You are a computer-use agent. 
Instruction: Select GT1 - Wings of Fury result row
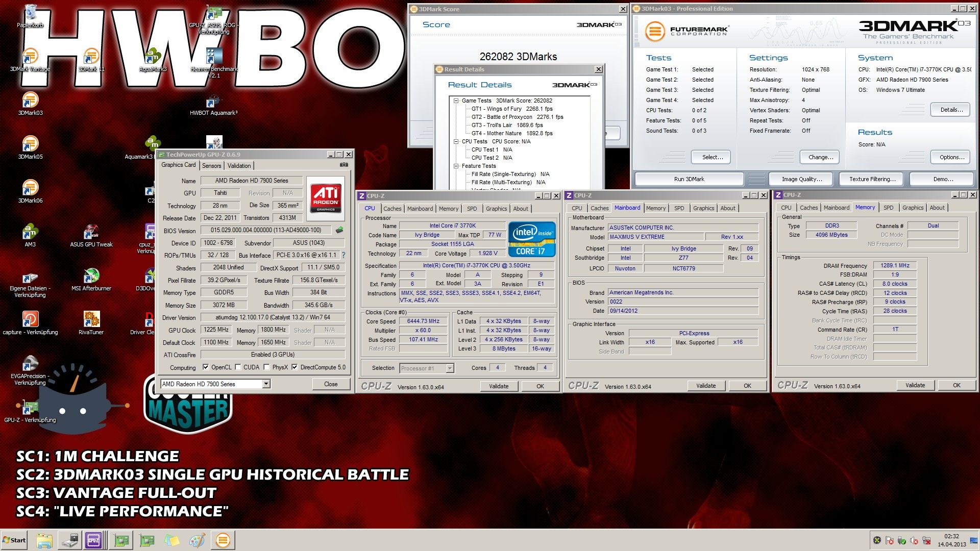pyautogui.click(x=511, y=109)
